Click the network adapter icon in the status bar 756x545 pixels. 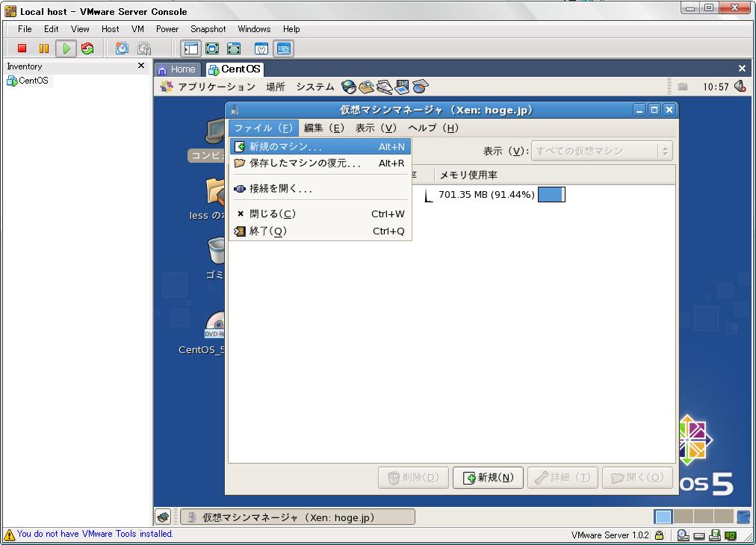tap(731, 535)
